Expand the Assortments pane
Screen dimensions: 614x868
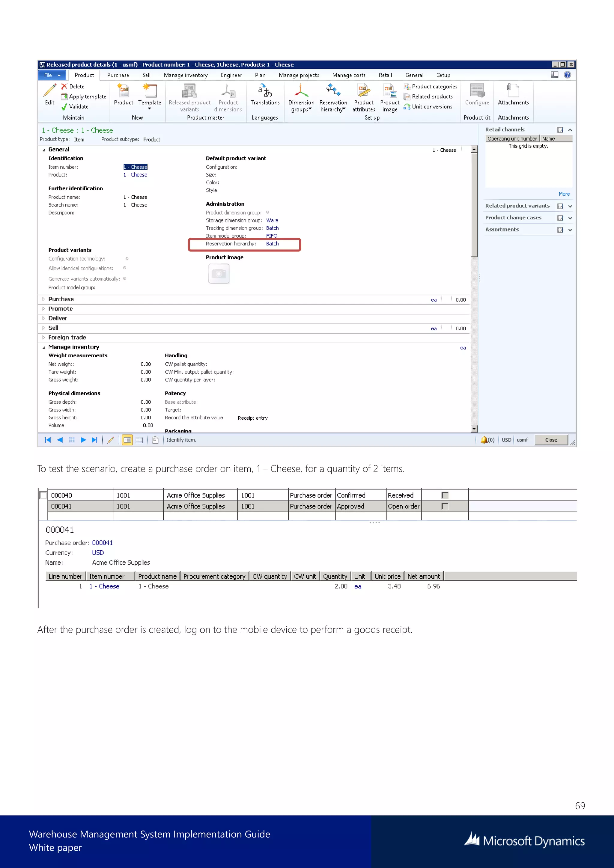click(x=570, y=230)
